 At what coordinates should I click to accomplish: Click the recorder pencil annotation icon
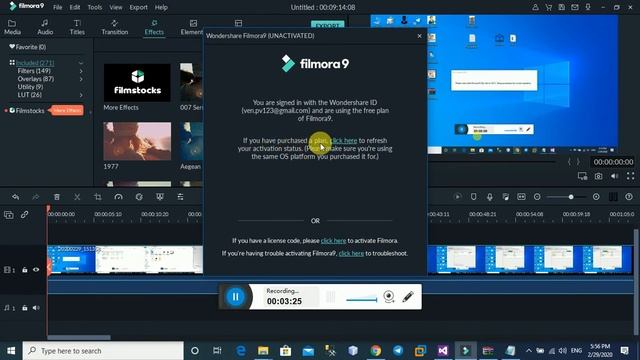[x=408, y=297]
